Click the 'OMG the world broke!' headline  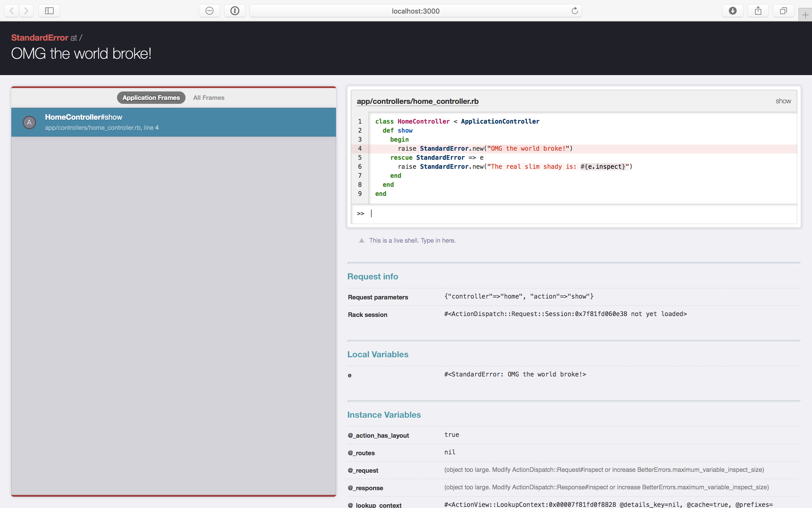click(x=81, y=54)
